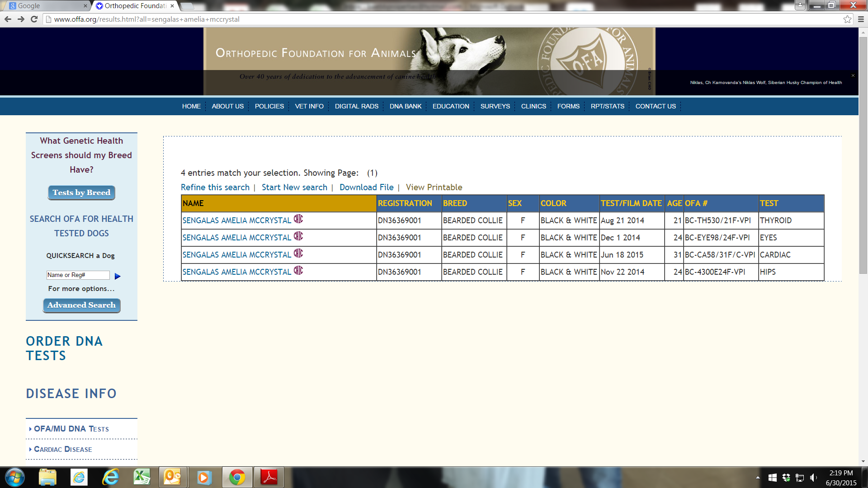Open dog name link in THYROID row
The image size is (868, 488).
pyautogui.click(x=237, y=221)
